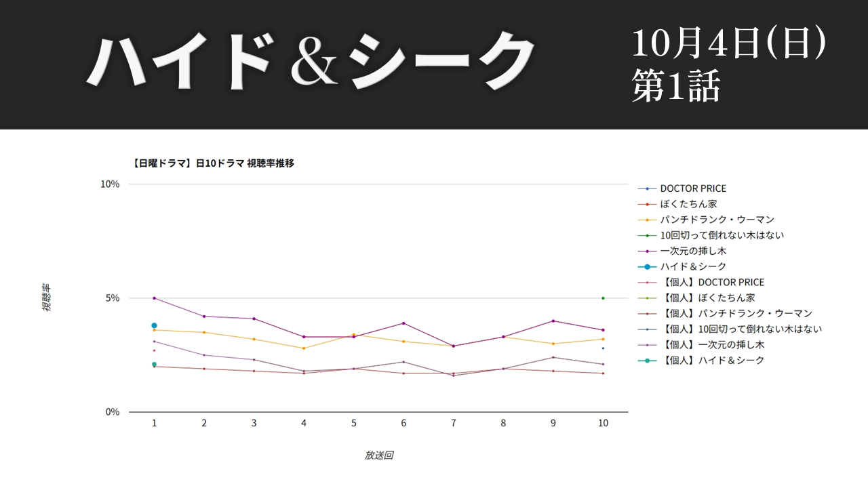Toggle 【個人】ぼくたちん家 legend entry

coord(697,298)
